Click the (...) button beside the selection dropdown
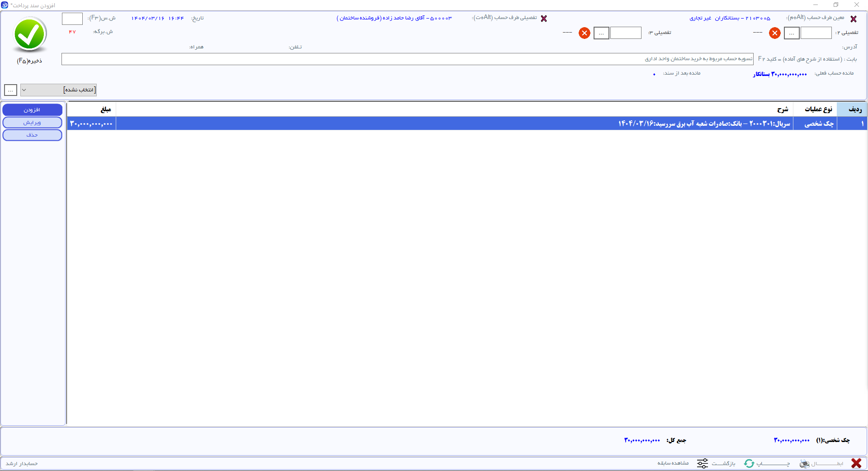Image resolution: width=868 pixels, height=471 pixels. 10,90
